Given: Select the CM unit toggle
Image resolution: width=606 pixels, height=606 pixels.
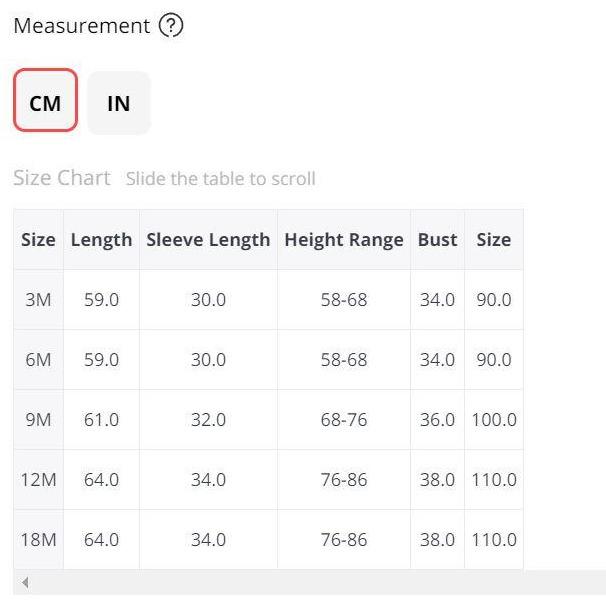Looking at the screenshot, I should pyautogui.click(x=46, y=100).
